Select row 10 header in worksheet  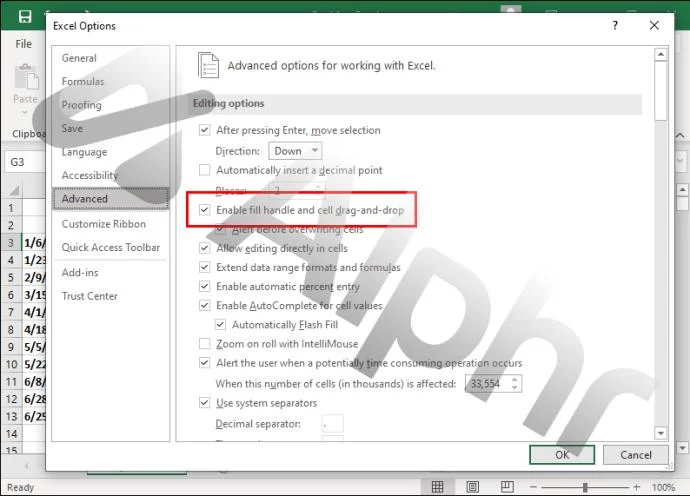[x=11, y=364]
